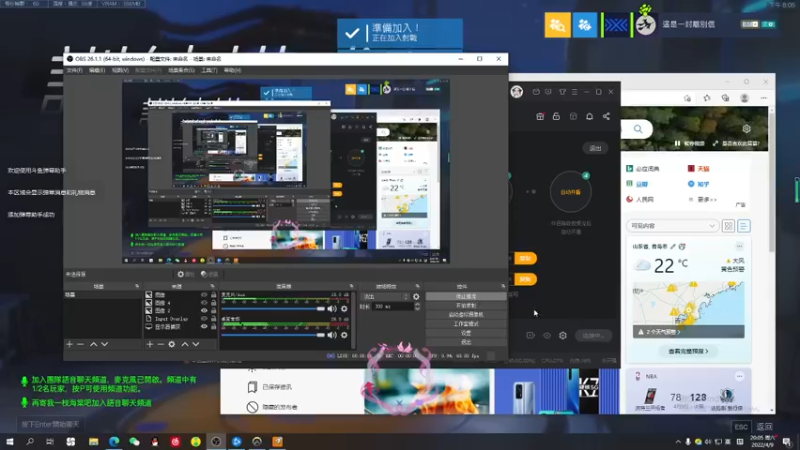Image resolution: width=800 pixels, height=450 pixels.
Task: Open NBA card more options menu
Action: point(739,376)
